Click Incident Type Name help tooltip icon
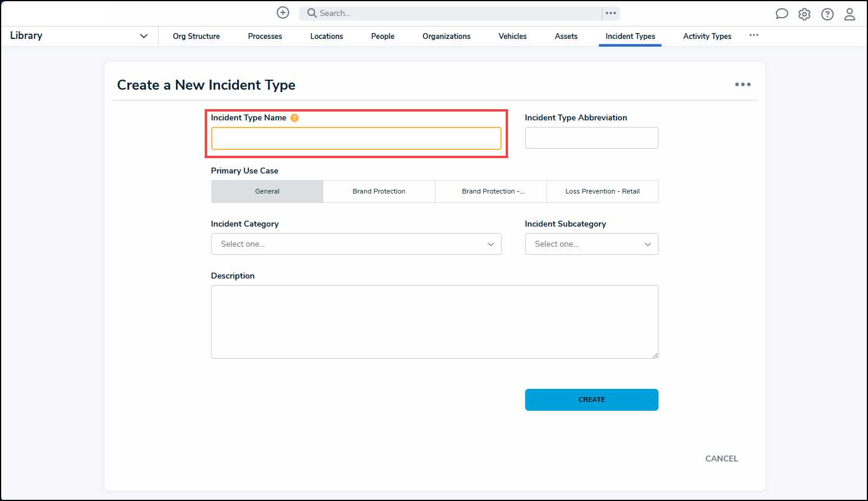 (294, 118)
